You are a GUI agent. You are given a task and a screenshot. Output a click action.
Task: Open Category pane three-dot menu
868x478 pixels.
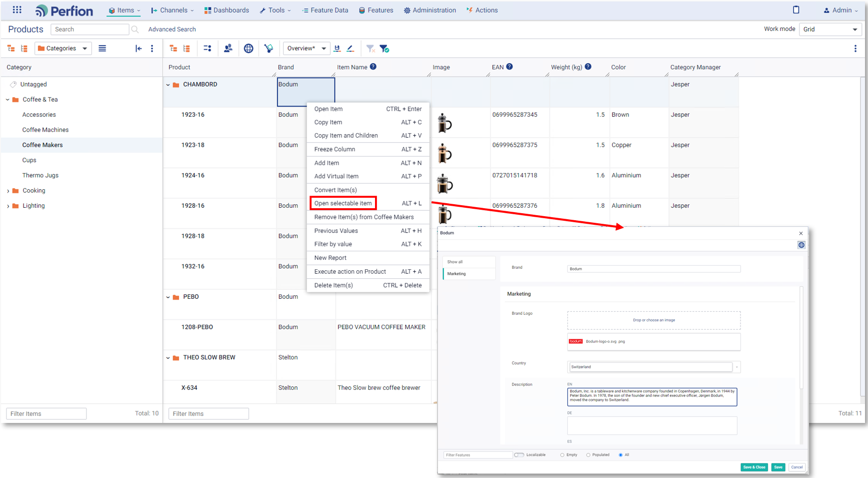point(152,49)
